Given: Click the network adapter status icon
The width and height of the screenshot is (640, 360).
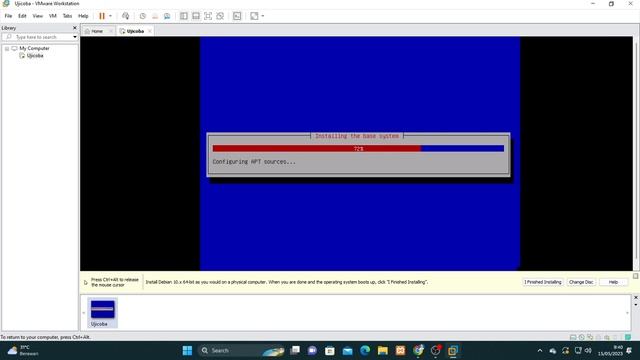Looking at the screenshot, I should (x=590, y=337).
